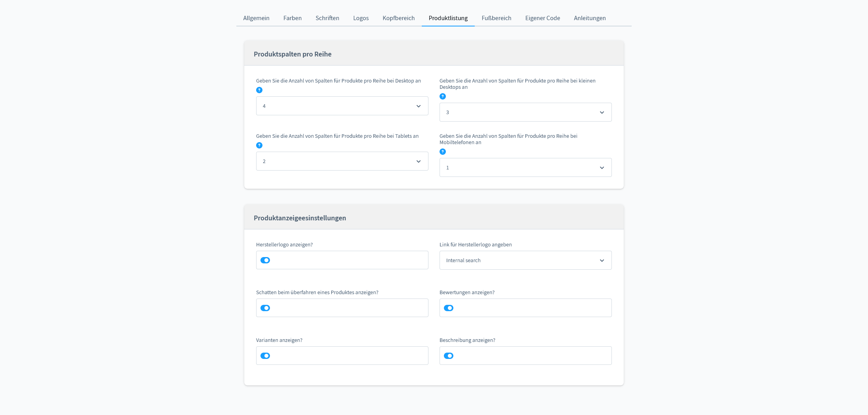The image size is (868, 415).
Task: Turn off Beschreibung anzeigen switch
Action: [449, 356]
